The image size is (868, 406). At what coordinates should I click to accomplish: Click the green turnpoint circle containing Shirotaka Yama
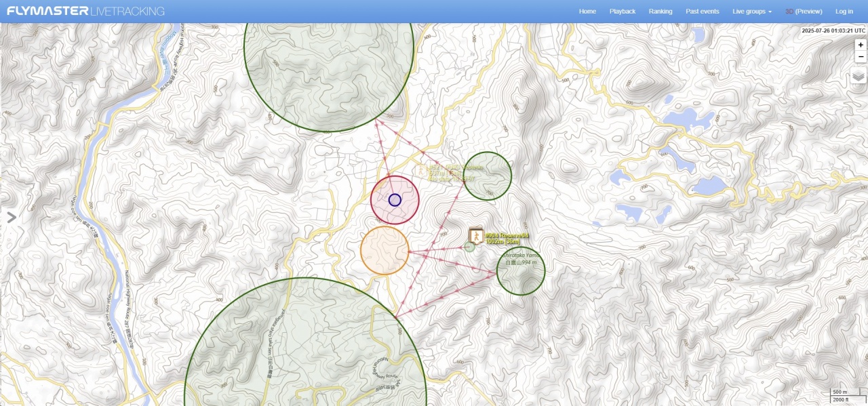click(x=521, y=271)
